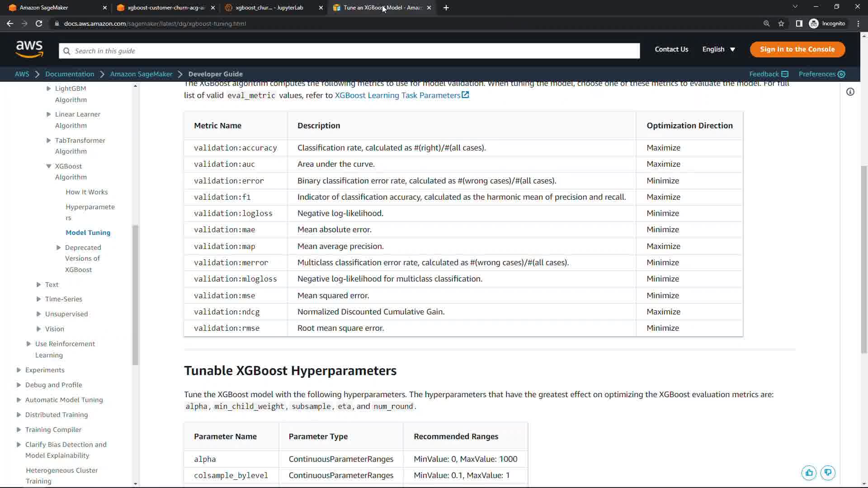Click the thumbs down feedback icon
This screenshot has height=488, width=868.
coord(828,473)
